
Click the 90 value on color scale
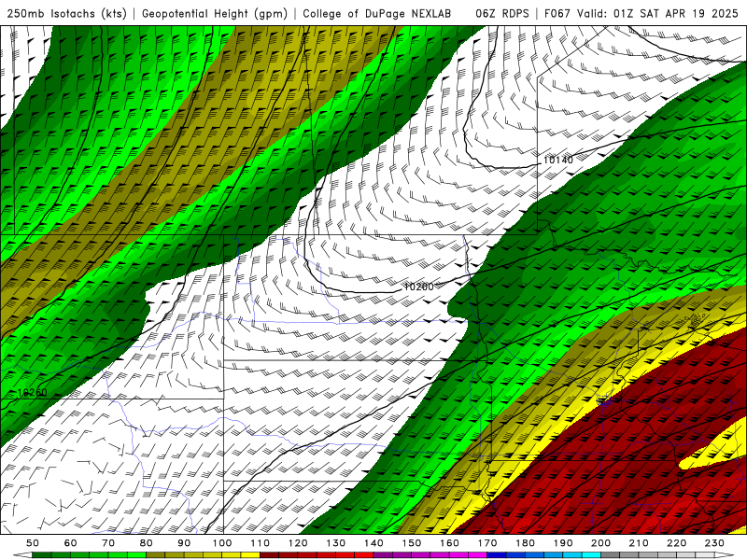[184, 543]
